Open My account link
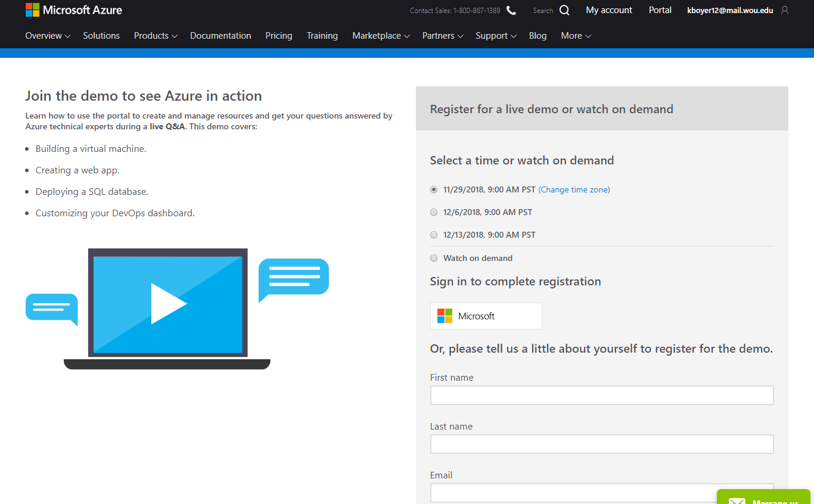The height and width of the screenshot is (504, 814). point(609,10)
